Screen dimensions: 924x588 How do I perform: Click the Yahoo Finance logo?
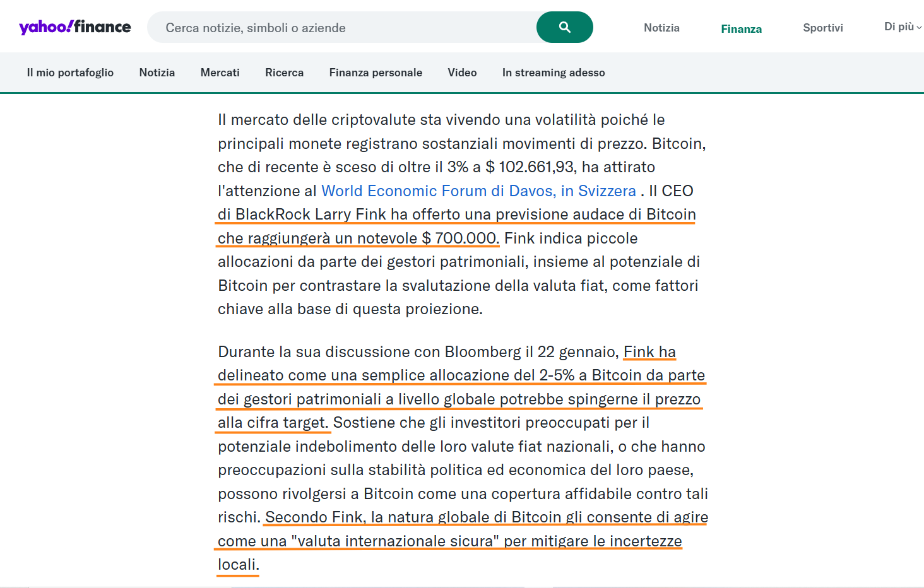pyautogui.click(x=75, y=26)
